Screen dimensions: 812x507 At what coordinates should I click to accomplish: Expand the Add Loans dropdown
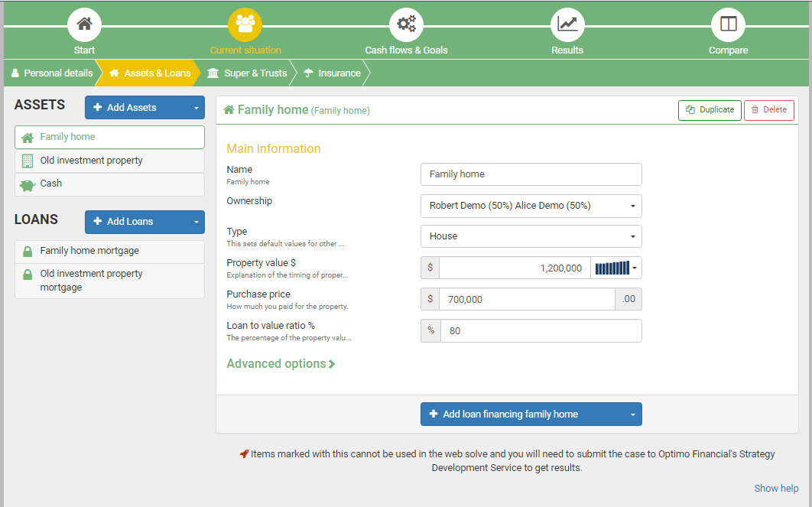pos(197,222)
